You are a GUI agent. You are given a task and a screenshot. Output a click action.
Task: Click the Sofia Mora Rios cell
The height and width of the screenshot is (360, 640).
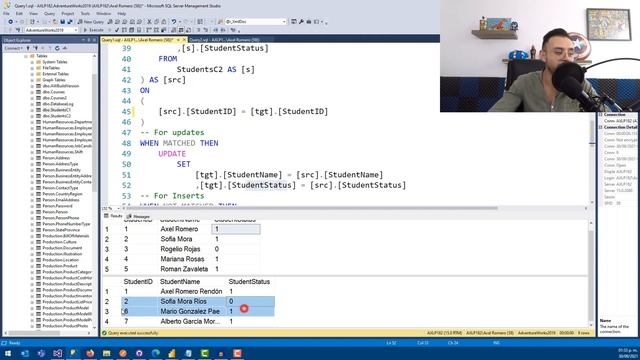tap(183, 301)
